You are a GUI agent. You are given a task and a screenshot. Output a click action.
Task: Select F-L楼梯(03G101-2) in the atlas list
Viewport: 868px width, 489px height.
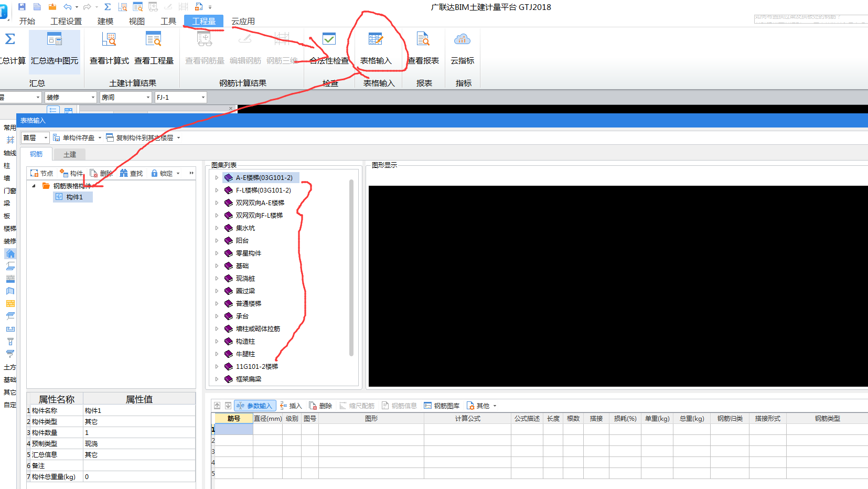(263, 190)
